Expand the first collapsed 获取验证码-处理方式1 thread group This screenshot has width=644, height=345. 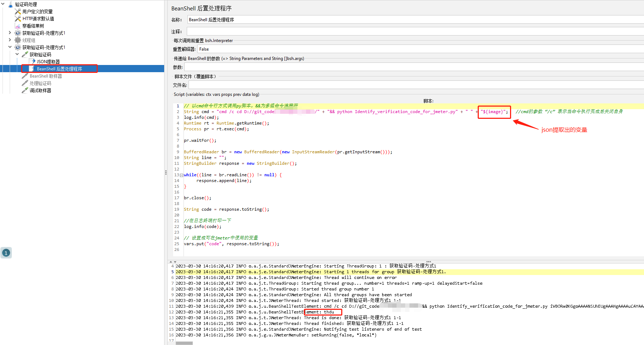coord(10,33)
